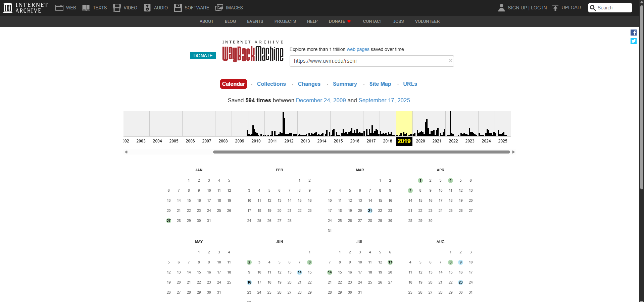The width and height of the screenshot is (644, 302).
Task: Select year 2022 on the timeline
Action: [x=453, y=141]
